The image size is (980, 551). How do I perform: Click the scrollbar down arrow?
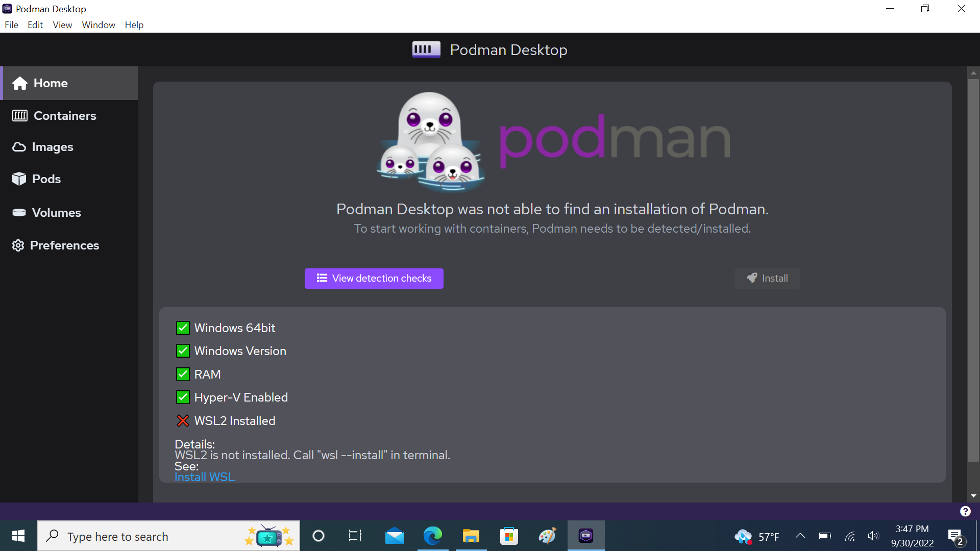point(973,496)
